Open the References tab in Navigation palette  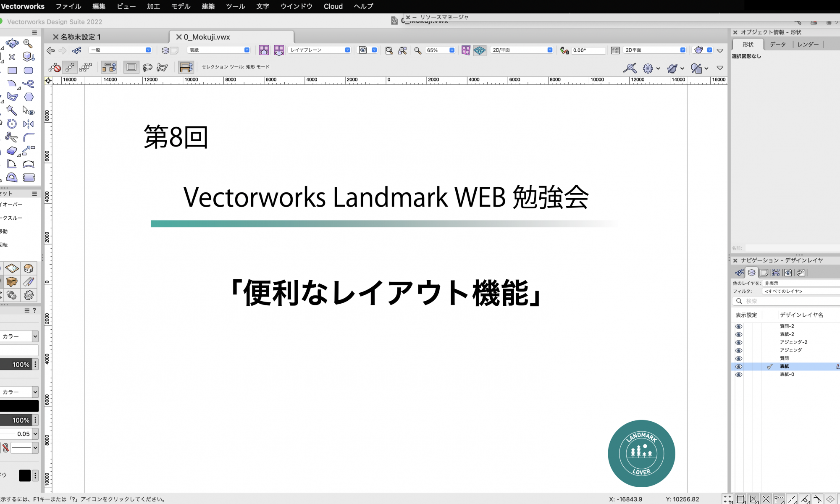pos(801,273)
